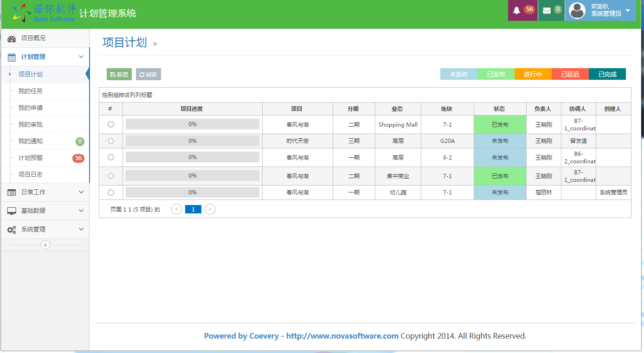Click page number 1 in pagination

click(193, 209)
